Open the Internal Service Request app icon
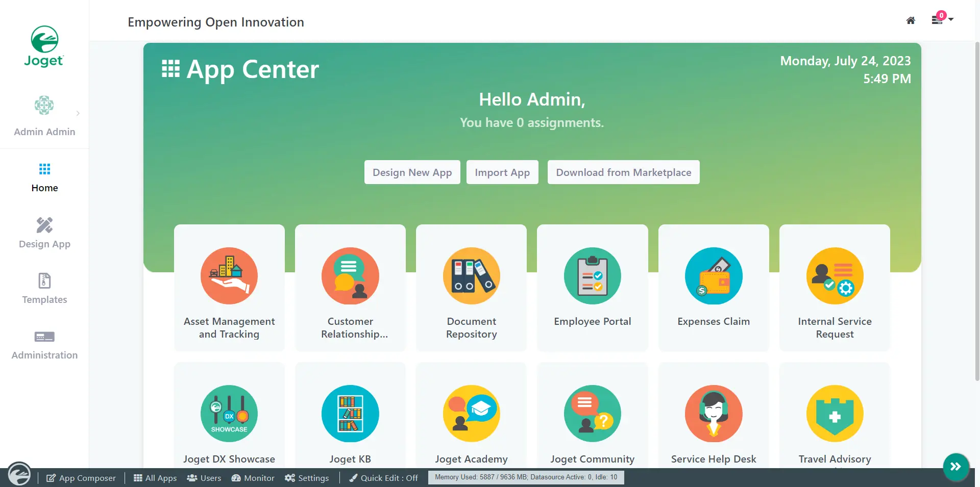This screenshot has height=487, width=980. (835, 276)
